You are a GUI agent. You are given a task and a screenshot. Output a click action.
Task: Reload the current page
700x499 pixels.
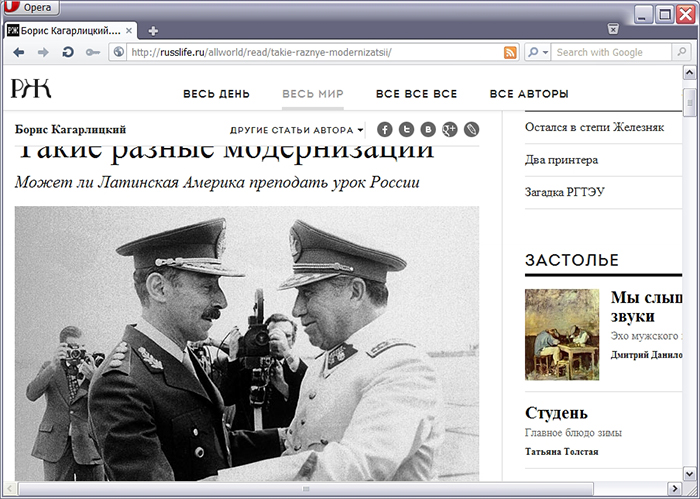tap(68, 52)
